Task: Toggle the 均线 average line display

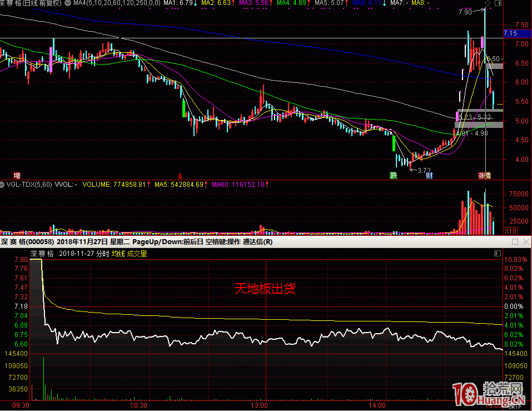Action: coord(117,254)
